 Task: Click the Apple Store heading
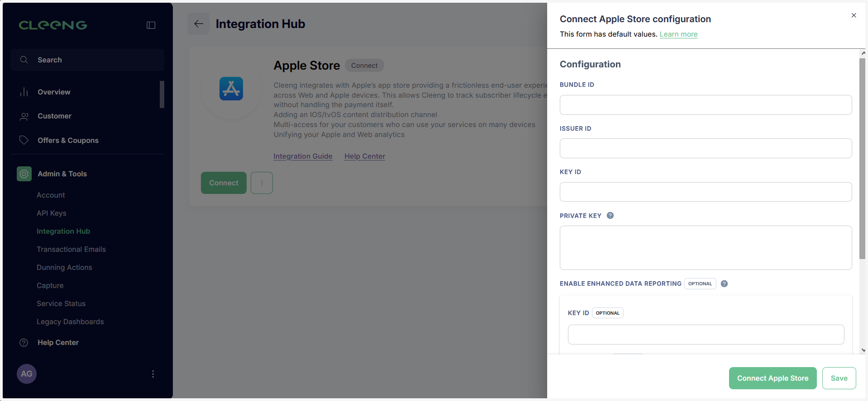pyautogui.click(x=306, y=66)
